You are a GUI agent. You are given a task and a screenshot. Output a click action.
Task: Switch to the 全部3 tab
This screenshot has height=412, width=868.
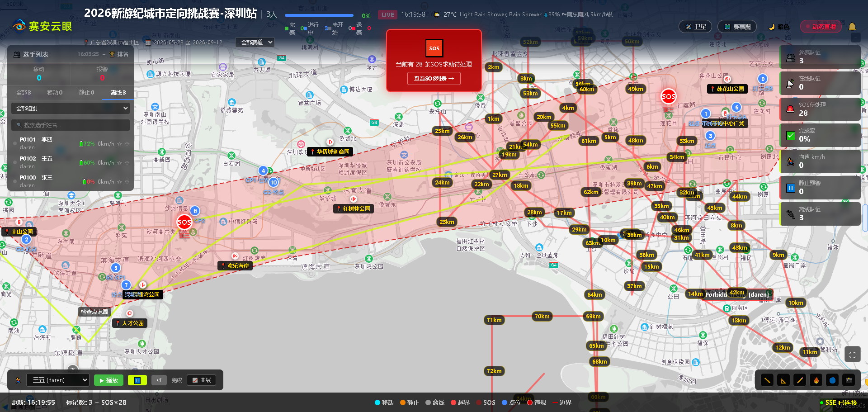pyautogui.click(x=24, y=93)
